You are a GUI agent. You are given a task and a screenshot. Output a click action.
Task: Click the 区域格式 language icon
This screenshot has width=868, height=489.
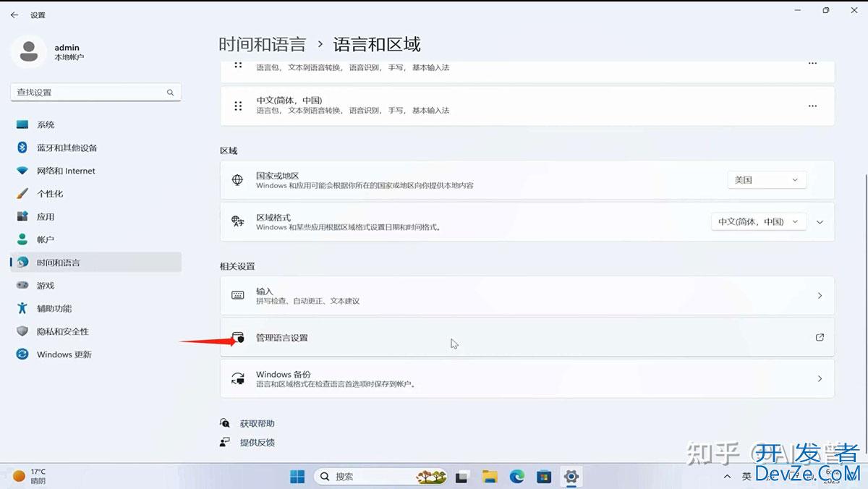click(237, 221)
